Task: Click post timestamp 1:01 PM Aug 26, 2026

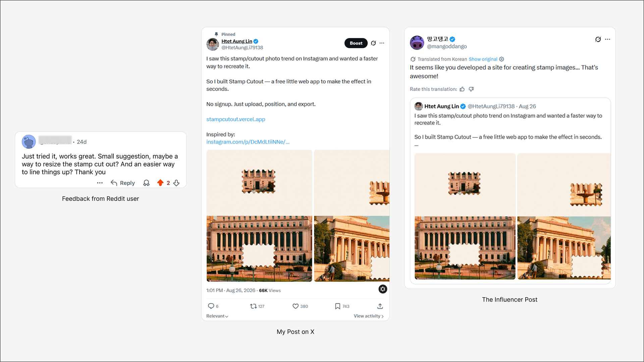Action: [231, 291]
